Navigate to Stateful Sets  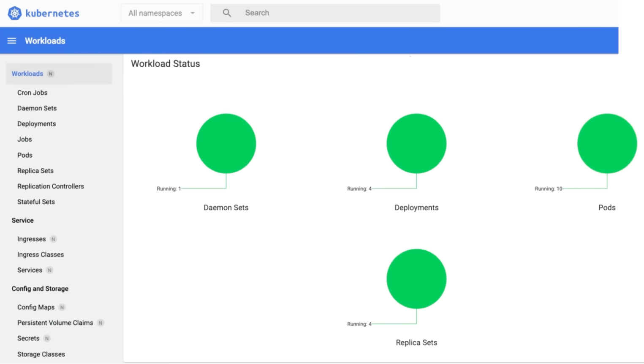[x=36, y=202]
